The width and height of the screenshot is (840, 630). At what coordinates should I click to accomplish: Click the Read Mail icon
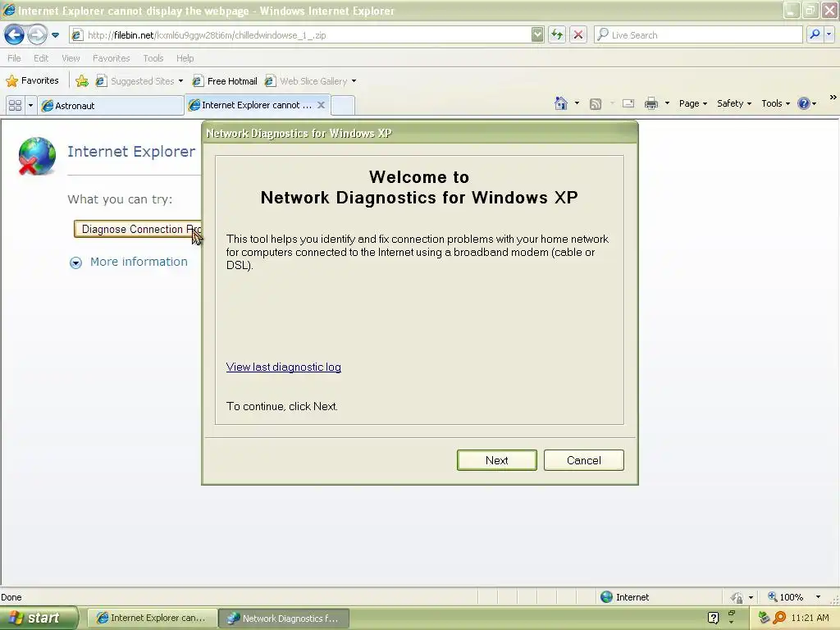[628, 103]
